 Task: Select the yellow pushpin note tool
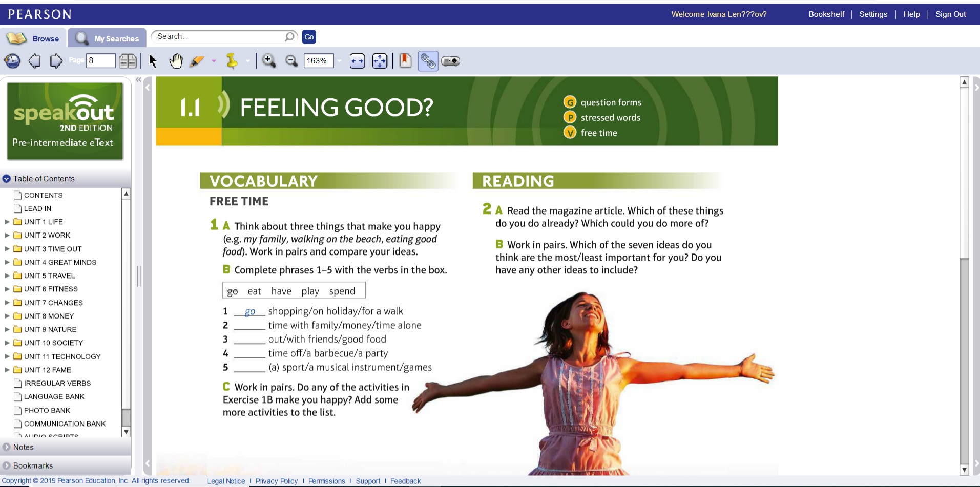click(232, 61)
